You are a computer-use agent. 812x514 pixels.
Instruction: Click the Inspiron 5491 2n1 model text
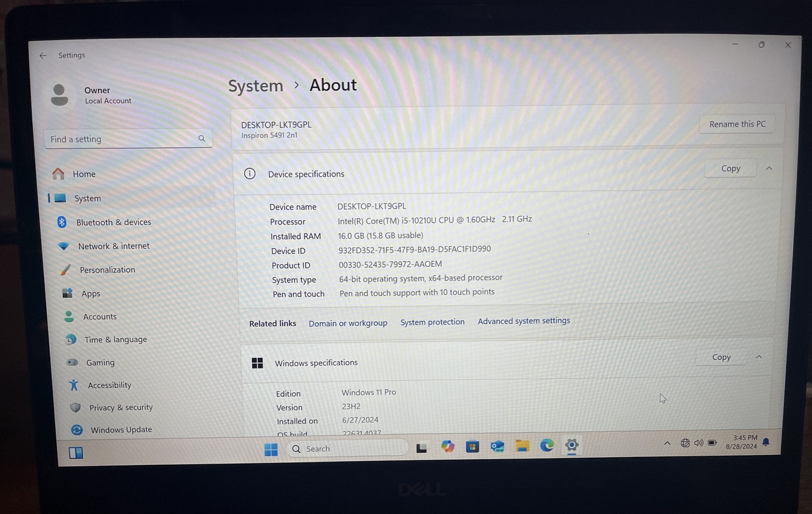pos(269,135)
